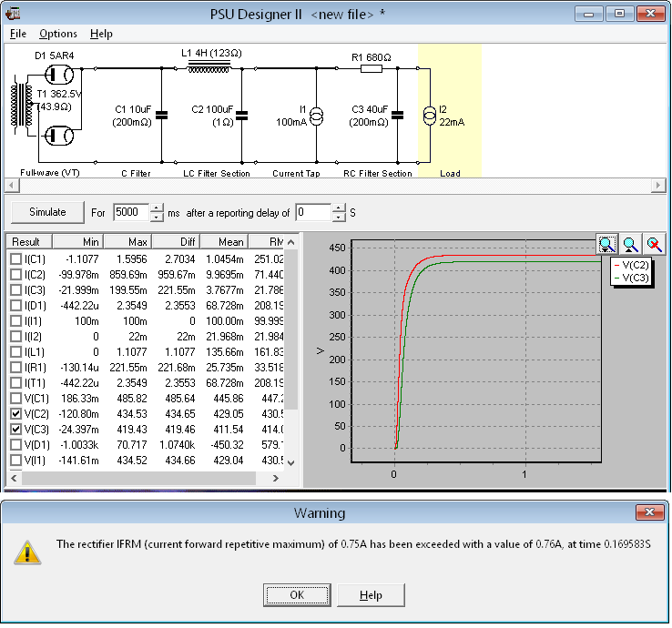Screen dimensions: 672x628
Task: Select the R1 680Ω resistor symbol
Action: [x=372, y=68]
